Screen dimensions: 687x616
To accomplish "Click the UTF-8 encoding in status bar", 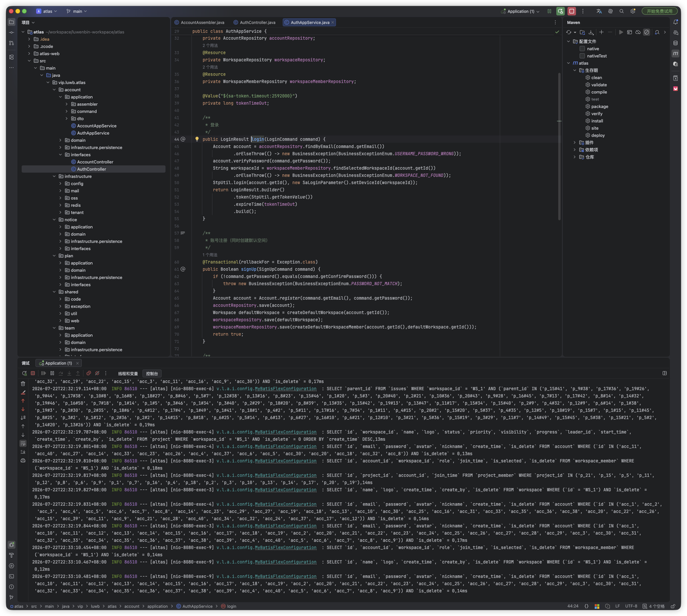I will point(631,606).
